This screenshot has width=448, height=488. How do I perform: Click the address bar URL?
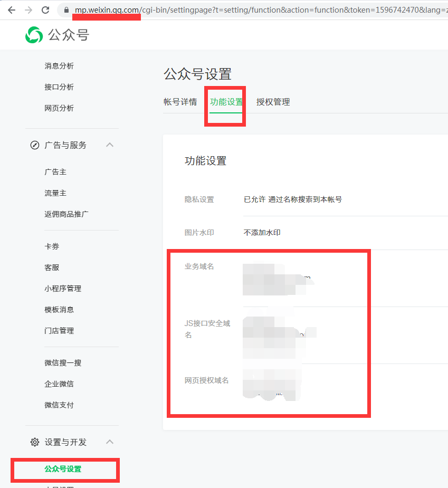pyautogui.click(x=261, y=10)
